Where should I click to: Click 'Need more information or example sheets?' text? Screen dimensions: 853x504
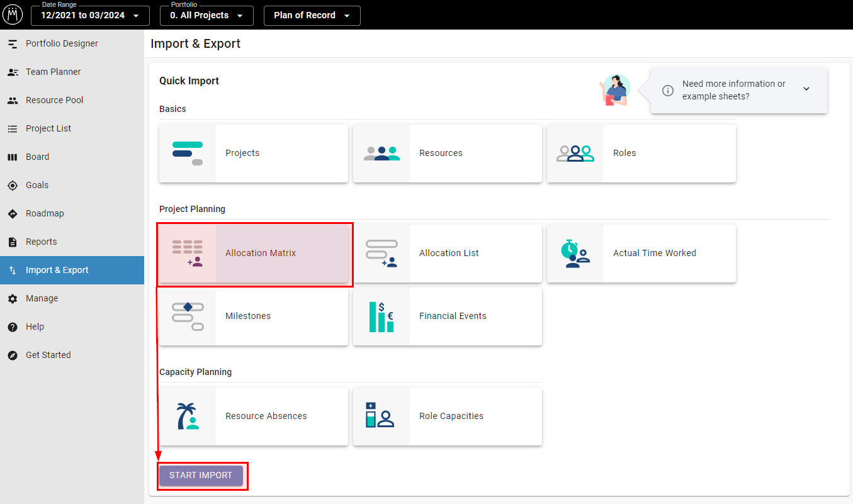[734, 91]
